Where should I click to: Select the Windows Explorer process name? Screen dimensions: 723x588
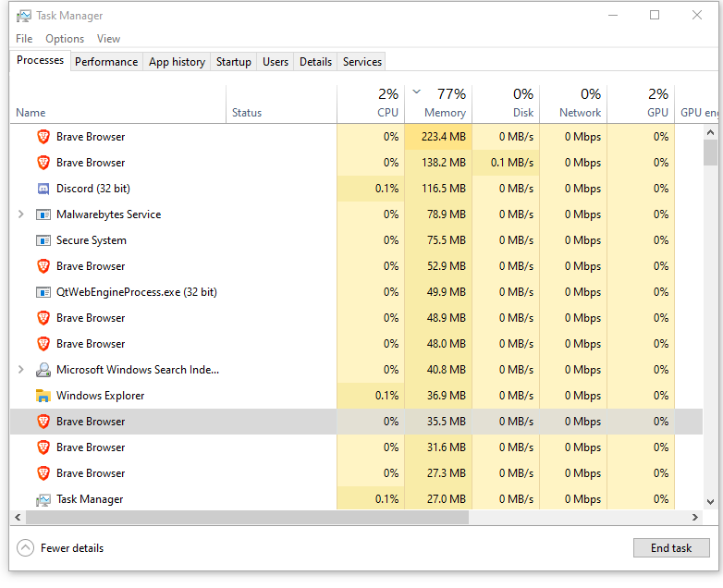[100, 396]
